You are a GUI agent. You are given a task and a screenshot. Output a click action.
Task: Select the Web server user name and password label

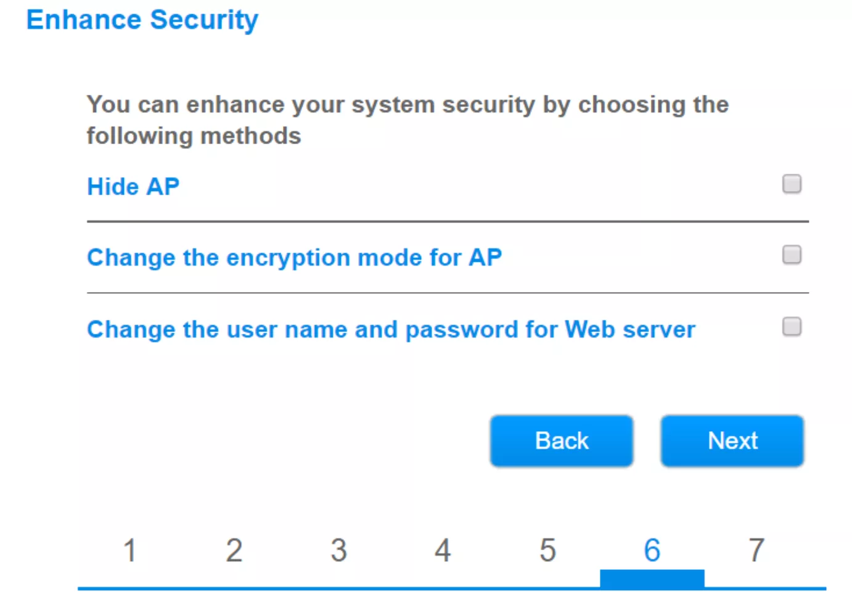[391, 330]
